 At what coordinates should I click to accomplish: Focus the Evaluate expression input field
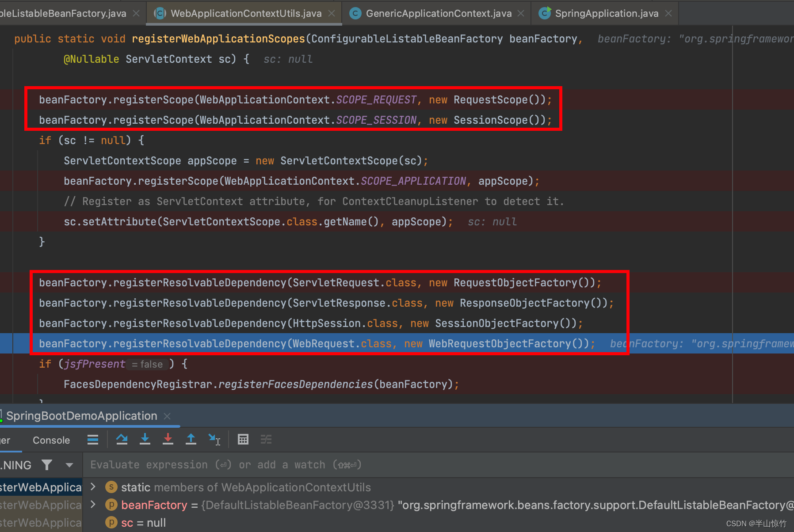pos(439,465)
